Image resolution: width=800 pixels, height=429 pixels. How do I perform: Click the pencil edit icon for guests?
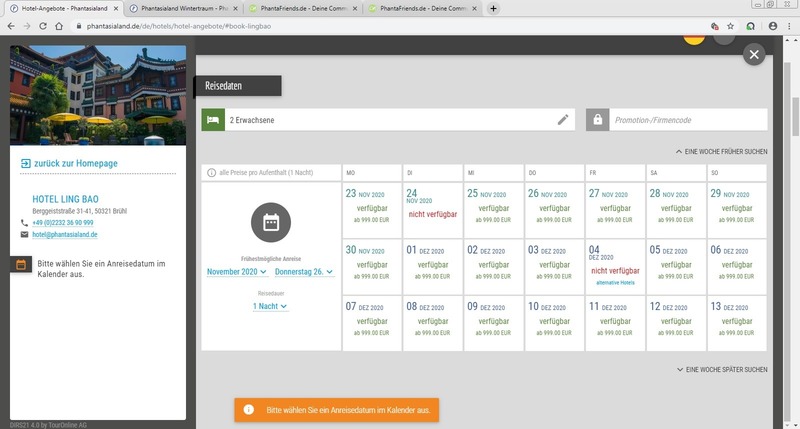pyautogui.click(x=563, y=120)
